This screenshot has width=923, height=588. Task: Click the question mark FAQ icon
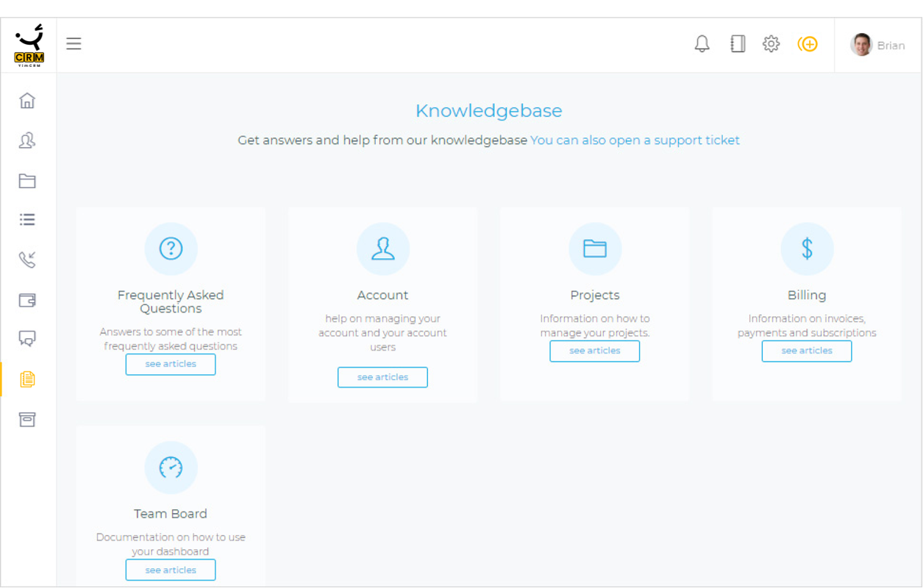171,249
